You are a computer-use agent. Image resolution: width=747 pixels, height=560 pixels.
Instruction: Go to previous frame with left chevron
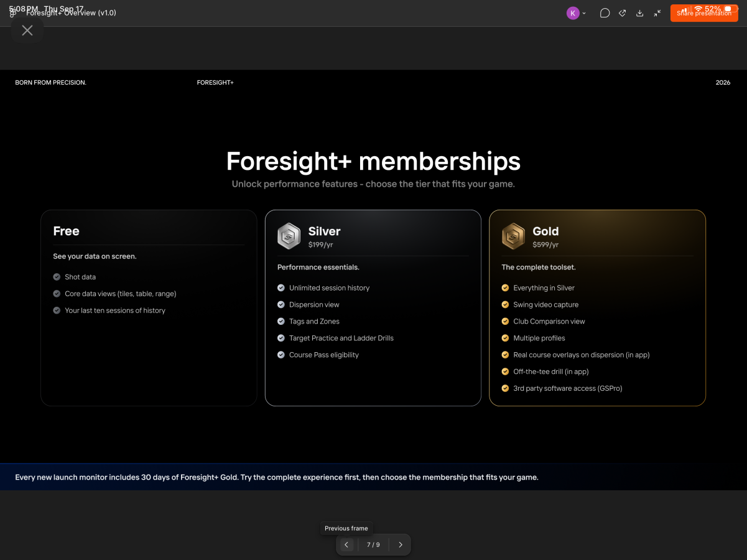346,544
